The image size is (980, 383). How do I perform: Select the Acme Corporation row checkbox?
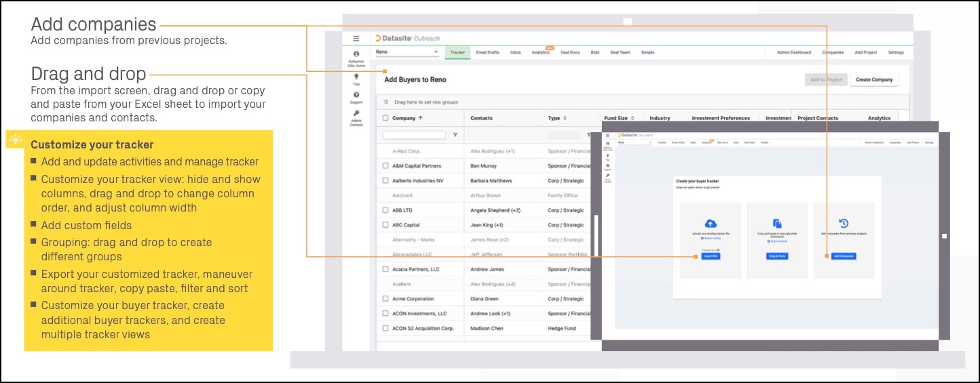386,299
